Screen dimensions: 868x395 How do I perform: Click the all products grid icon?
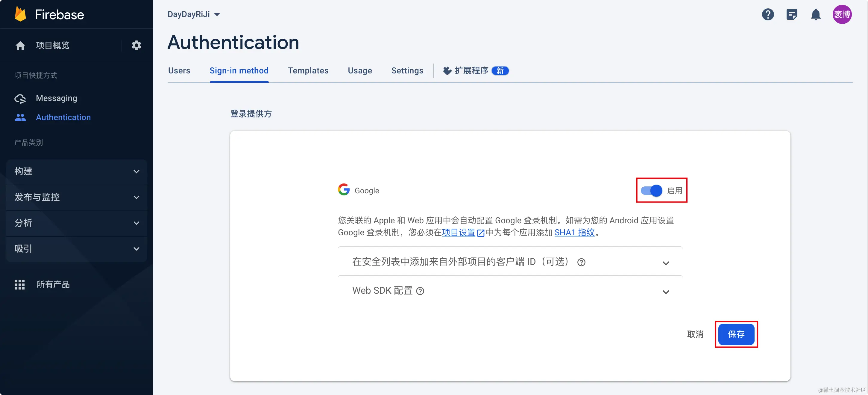[x=20, y=284]
